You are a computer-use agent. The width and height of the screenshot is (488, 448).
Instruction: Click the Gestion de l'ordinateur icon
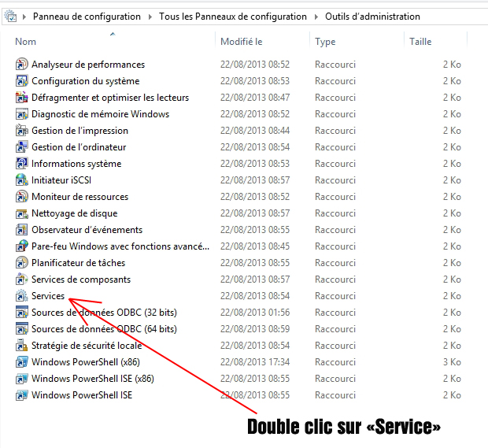click(22, 146)
